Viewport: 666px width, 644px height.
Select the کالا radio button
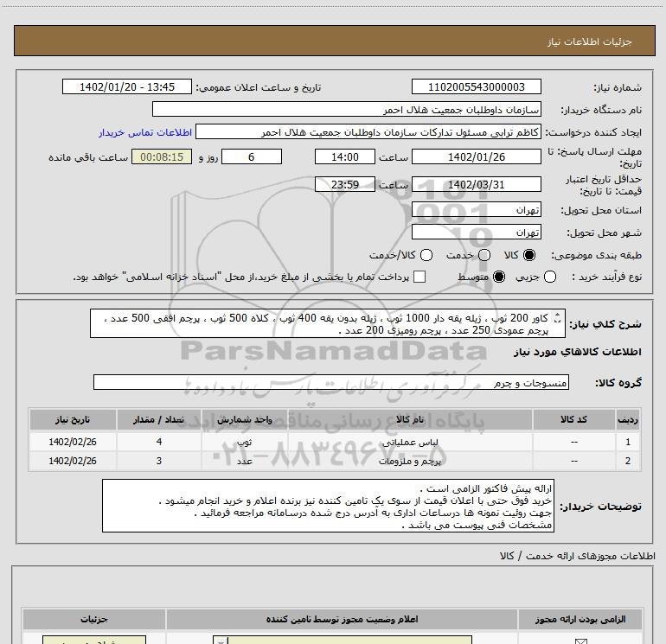tap(529, 255)
